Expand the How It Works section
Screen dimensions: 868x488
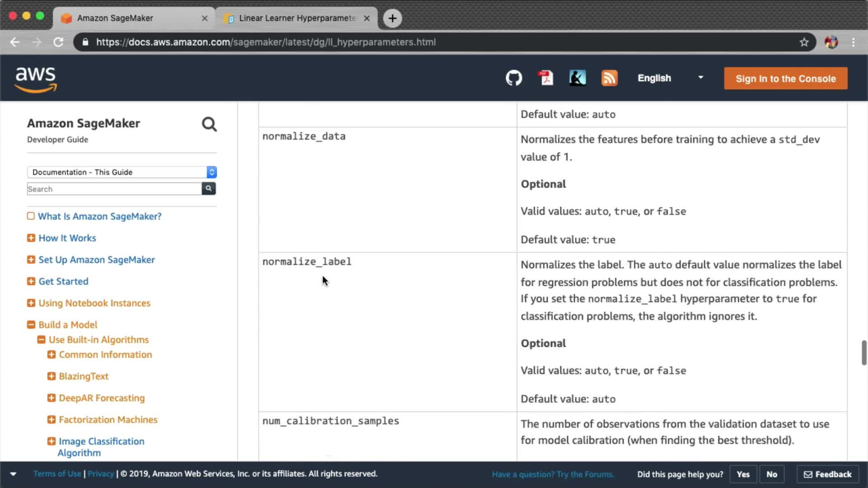pyautogui.click(x=31, y=238)
